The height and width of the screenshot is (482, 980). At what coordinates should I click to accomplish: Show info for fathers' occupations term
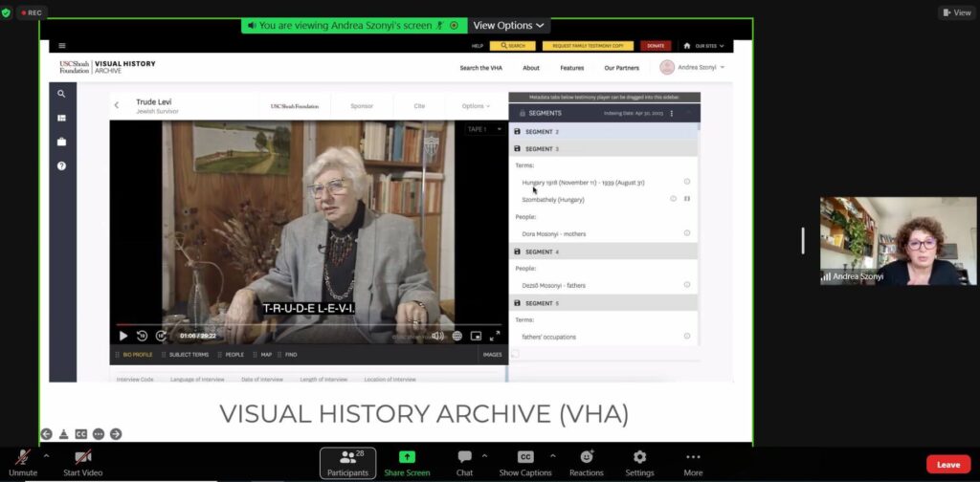(x=687, y=336)
